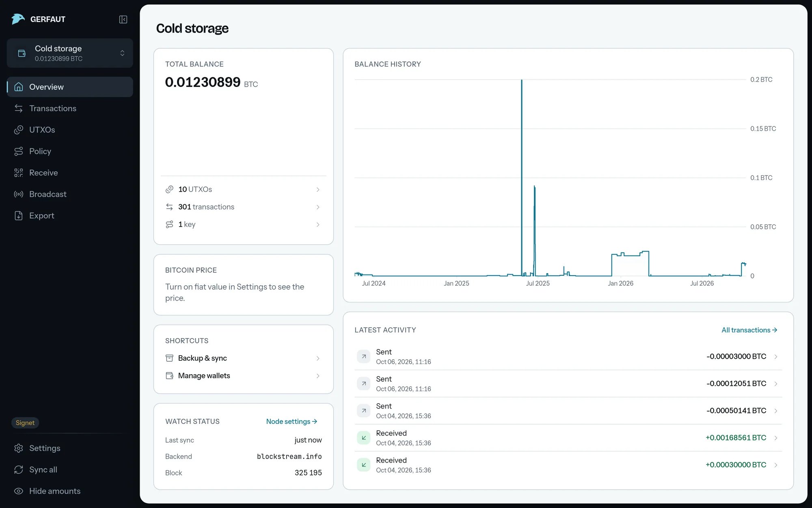Click the -0.00012051 BTC amount
The image size is (812, 508).
coord(736,384)
